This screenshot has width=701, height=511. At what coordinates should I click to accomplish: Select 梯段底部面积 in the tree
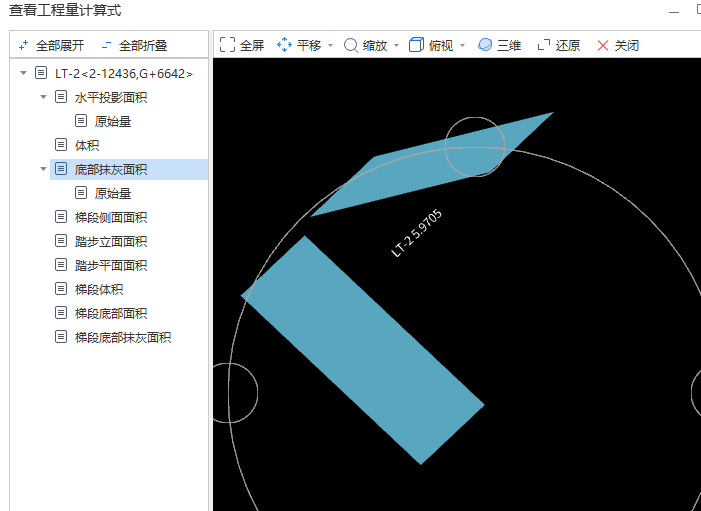click(x=111, y=313)
